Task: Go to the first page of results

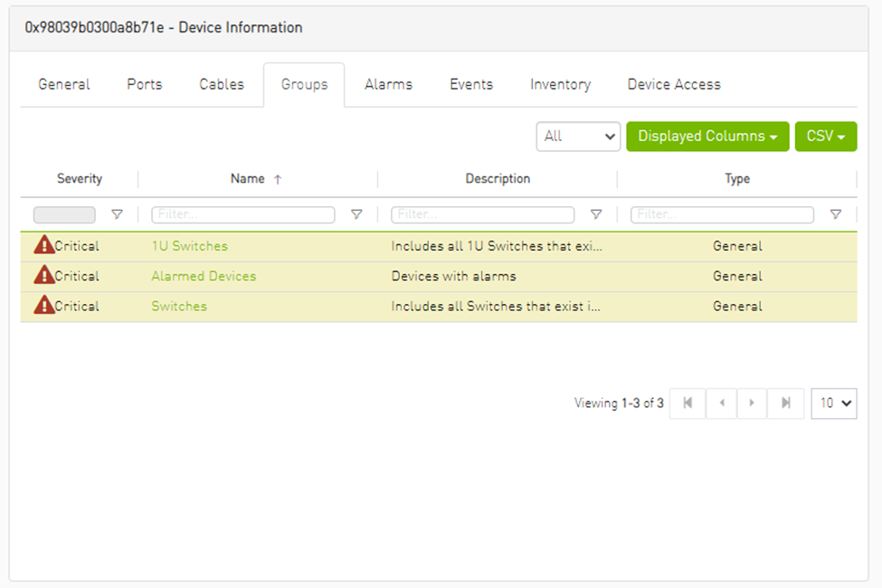Action: pyautogui.click(x=688, y=403)
